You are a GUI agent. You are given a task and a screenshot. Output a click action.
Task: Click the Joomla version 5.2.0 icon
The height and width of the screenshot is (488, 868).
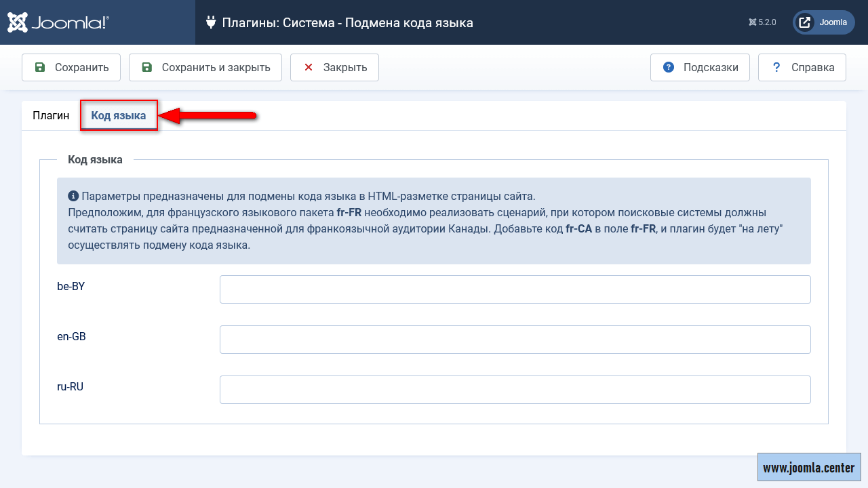click(752, 22)
